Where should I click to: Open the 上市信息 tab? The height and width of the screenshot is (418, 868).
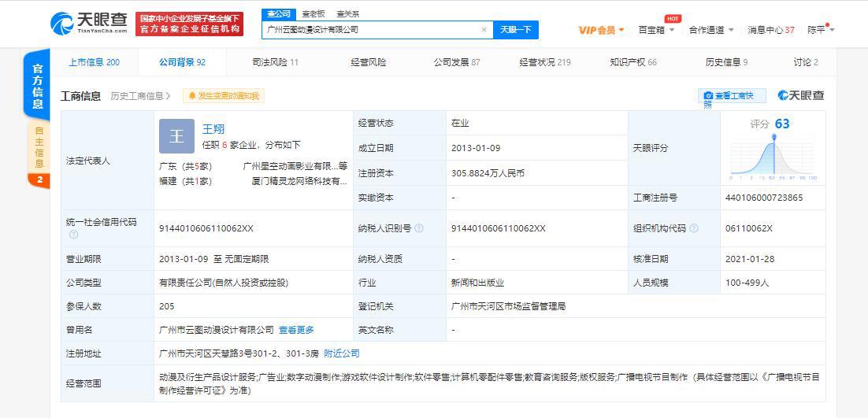pyautogui.click(x=94, y=62)
